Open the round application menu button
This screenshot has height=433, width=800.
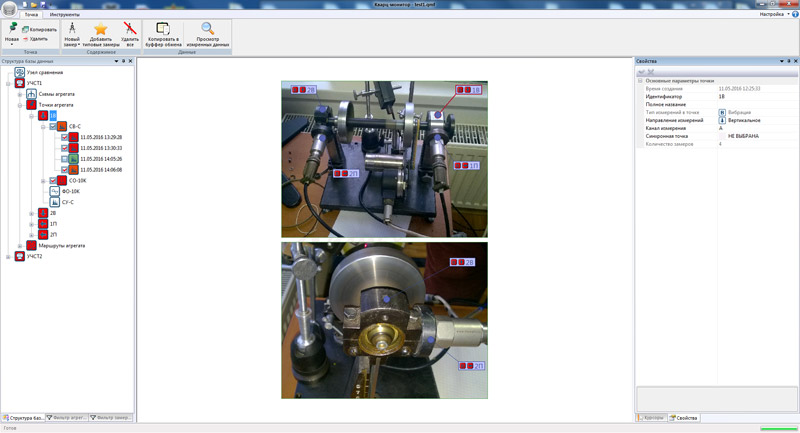pos(9,9)
